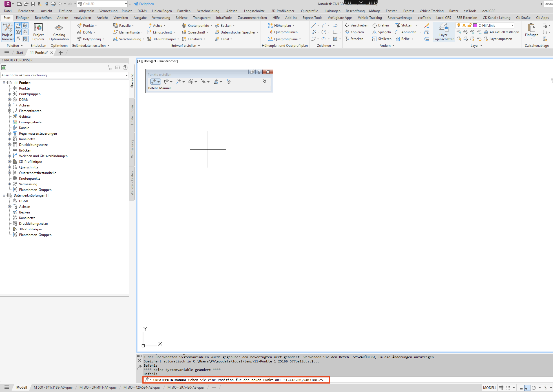This screenshot has width=553, height=392.
Task: Open Layer-Eigenschaften manager
Action: (444, 32)
